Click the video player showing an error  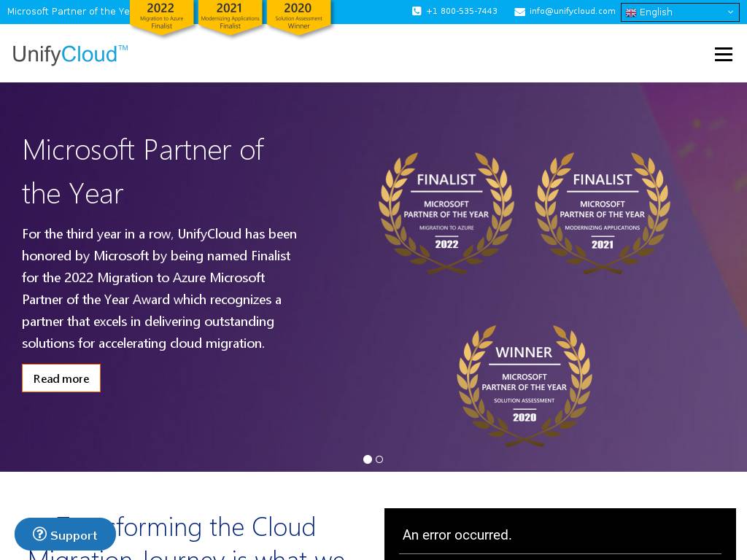point(560,534)
